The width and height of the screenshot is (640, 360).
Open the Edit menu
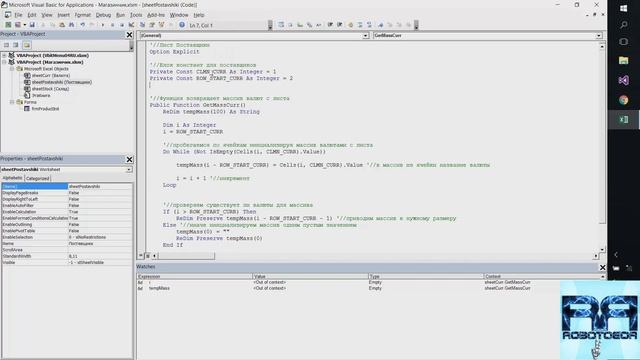tap(32, 15)
